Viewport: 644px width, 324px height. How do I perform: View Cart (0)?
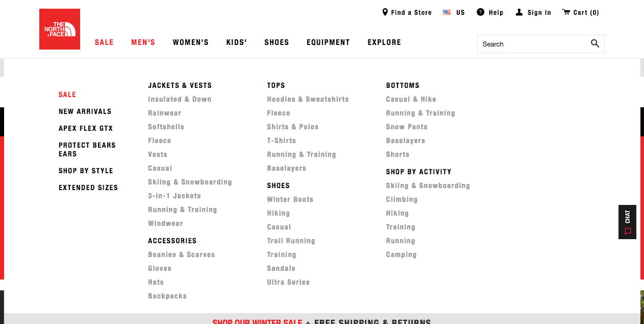(x=586, y=13)
